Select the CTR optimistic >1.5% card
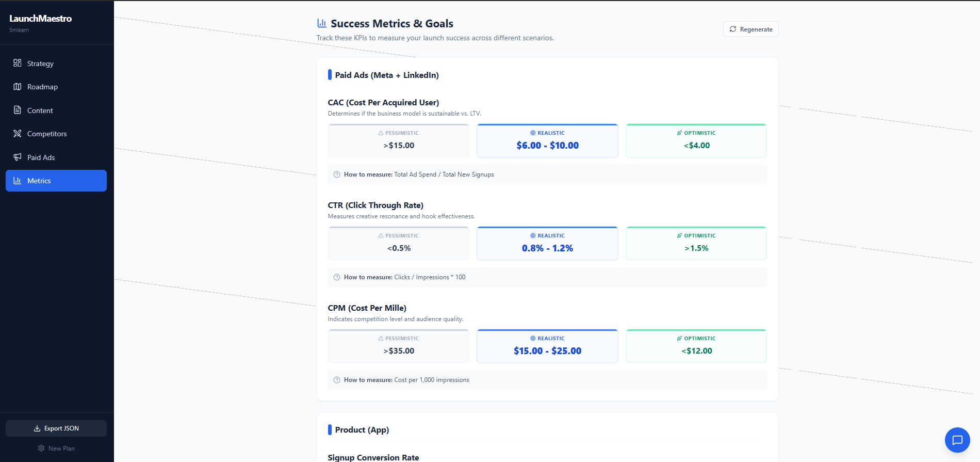The image size is (980, 462). pyautogui.click(x=696, y=243)
